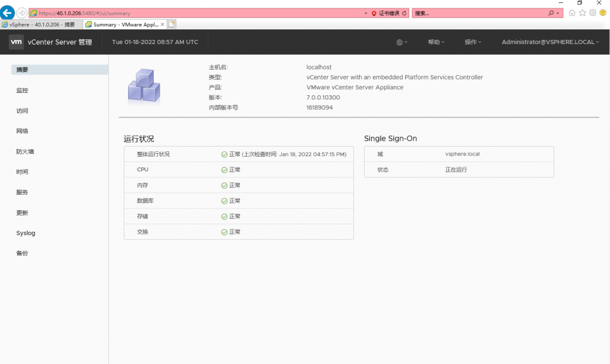
Task: Click the 正在运行 SSO status value
Action: click(x=456, y=170)
